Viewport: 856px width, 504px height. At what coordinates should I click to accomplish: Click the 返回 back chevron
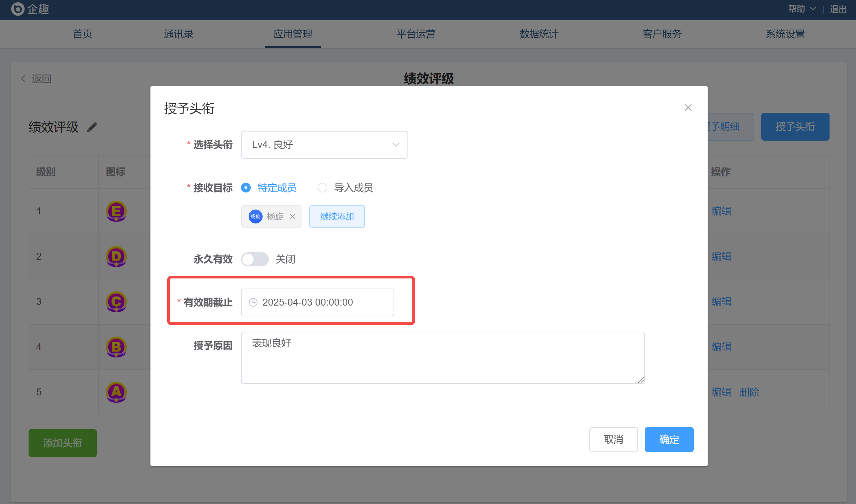click(24, 79)
